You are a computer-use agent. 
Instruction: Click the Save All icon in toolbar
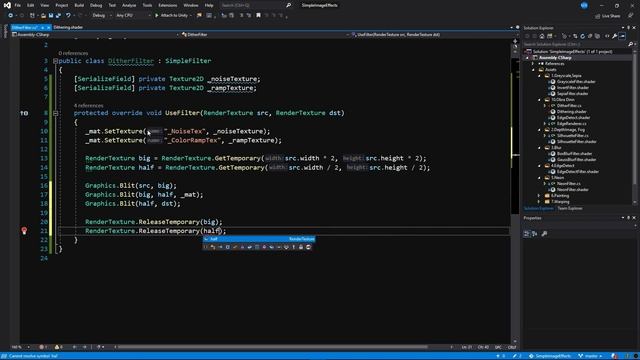(58, 16)
